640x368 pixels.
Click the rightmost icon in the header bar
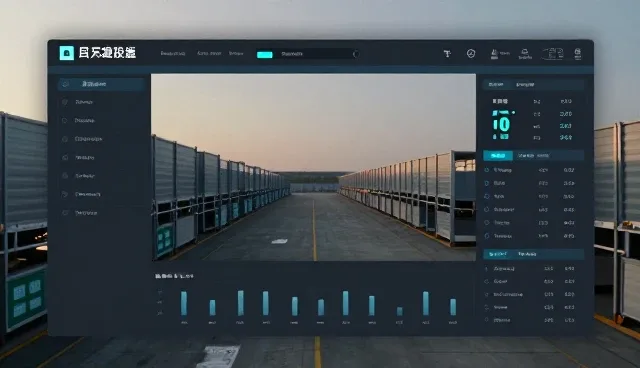(578, 53)
